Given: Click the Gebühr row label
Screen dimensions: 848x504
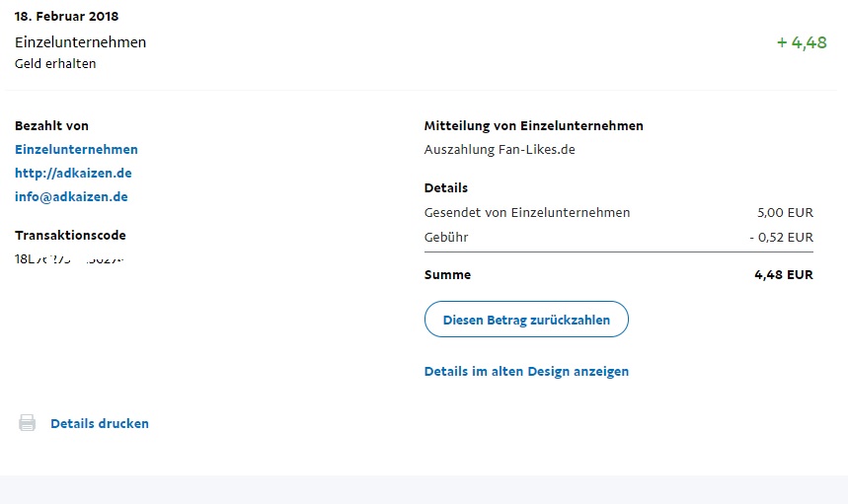Looking at the screenshot, I should click(x=446, y=238).
